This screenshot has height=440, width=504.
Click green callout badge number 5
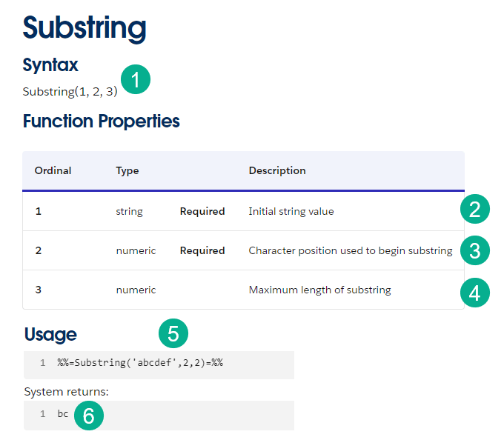(x=173, y=333)
